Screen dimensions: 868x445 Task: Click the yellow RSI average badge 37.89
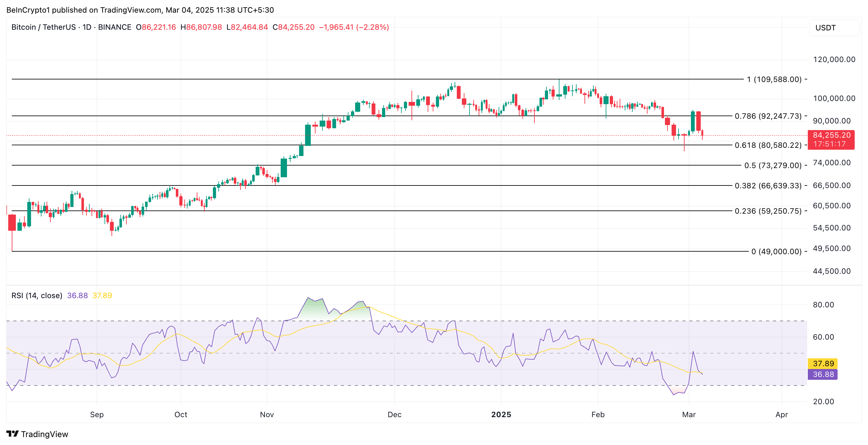(822, 363)
